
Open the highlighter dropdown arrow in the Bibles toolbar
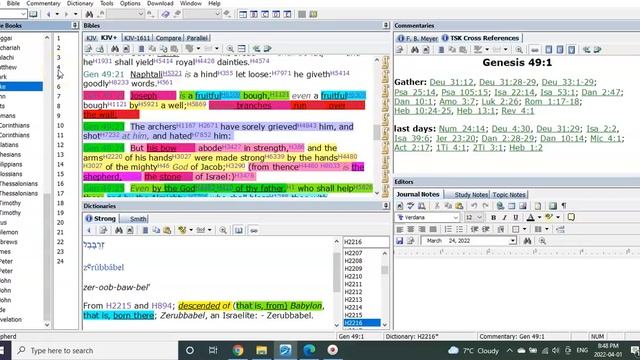pyautogui.click(x=198, y=49)
